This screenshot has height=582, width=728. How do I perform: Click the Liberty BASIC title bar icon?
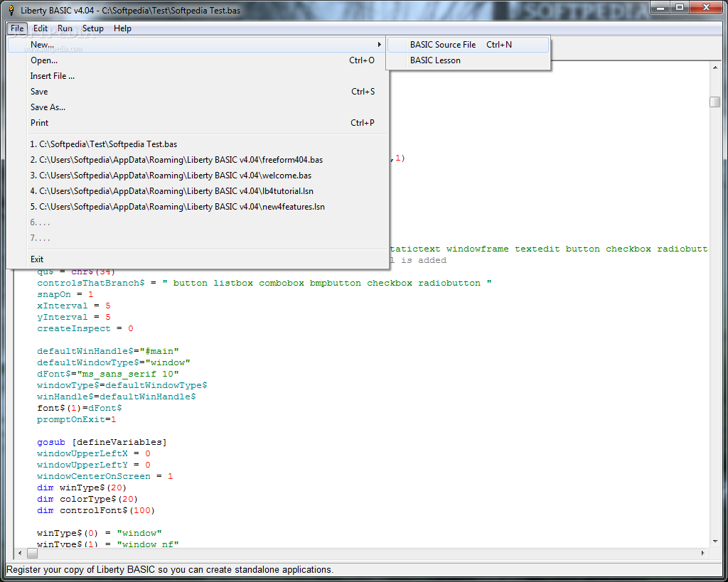tap(11, 10)
